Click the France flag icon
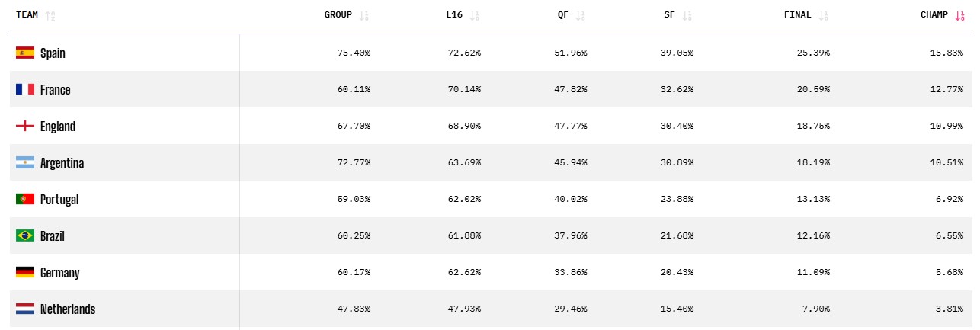This screenshot has height=330, width=980. click(x=25, y=90)
